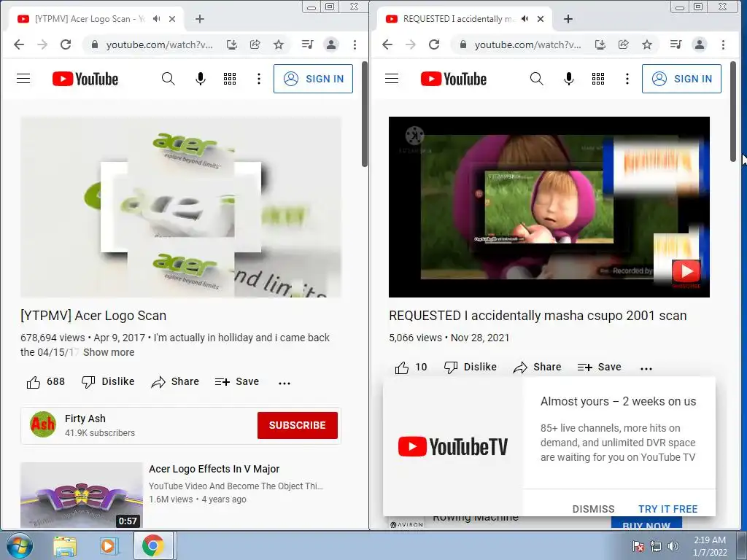This screenshot has height=560, width=747.
Task: Click YouTube logo in left window
Action: (85, 79)
